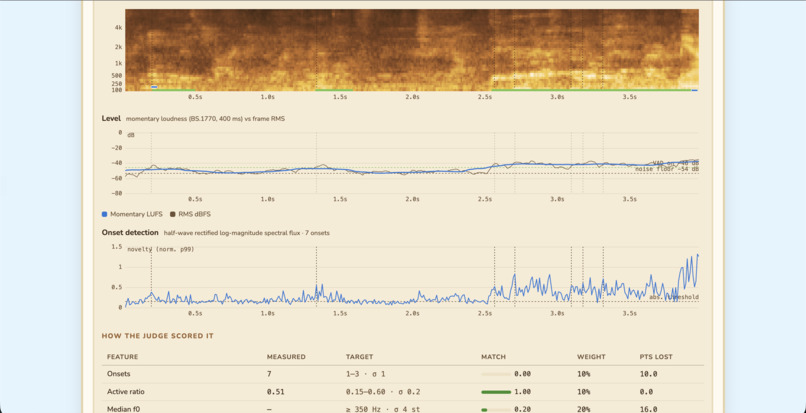Click the 'Level' chart title

coord(111,118)
